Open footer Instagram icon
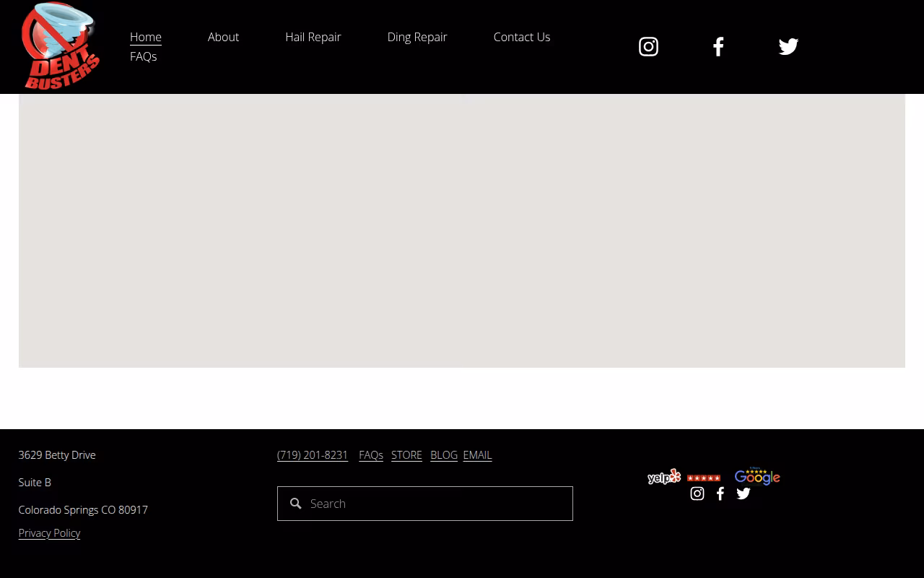924x578 pixels. click(x=697, y=493)
